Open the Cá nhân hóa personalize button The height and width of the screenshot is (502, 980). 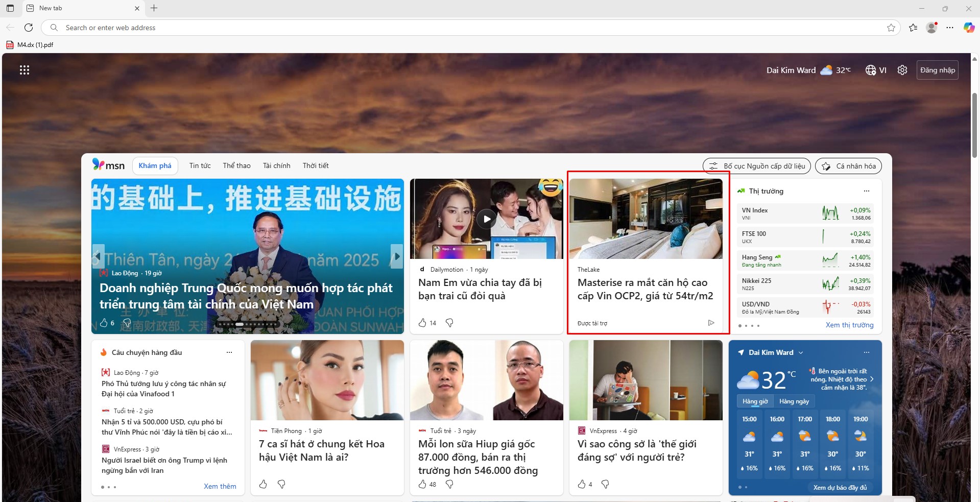849,166
